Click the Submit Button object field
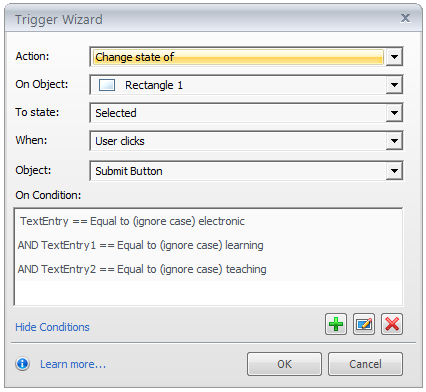Viewport: 426px width, 392px height. tap(238, 171)
